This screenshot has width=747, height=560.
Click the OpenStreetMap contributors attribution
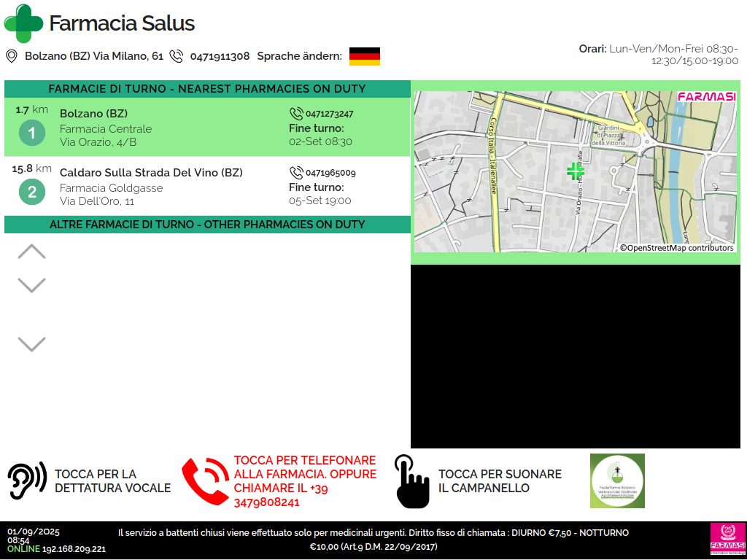point(676,248)
